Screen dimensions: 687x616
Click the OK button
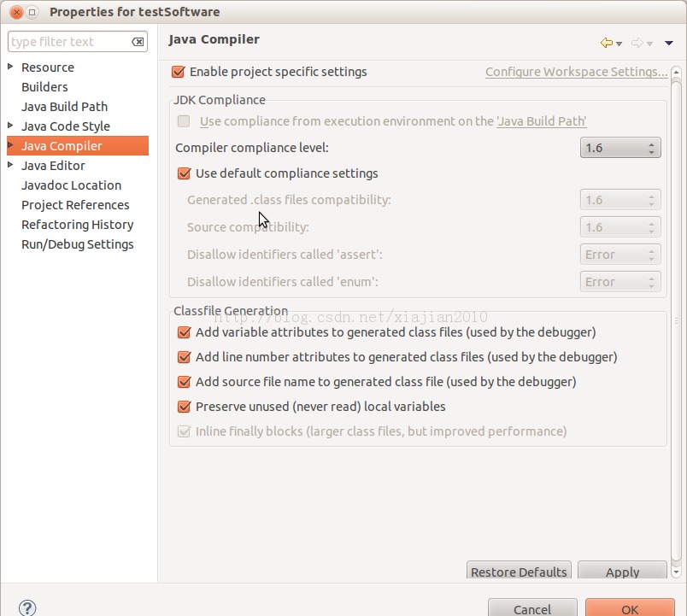click(x=630, y=608)
